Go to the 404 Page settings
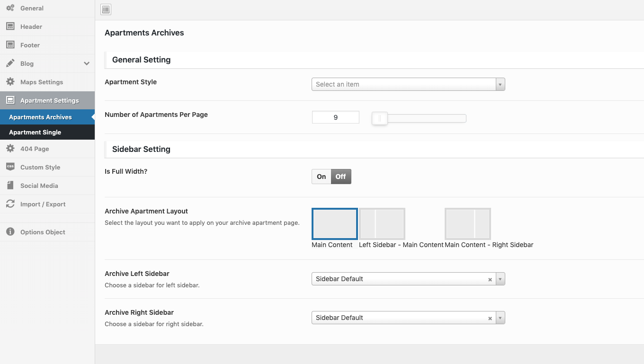The width and height of the screenshot is (644, 364). click(35, 149)
